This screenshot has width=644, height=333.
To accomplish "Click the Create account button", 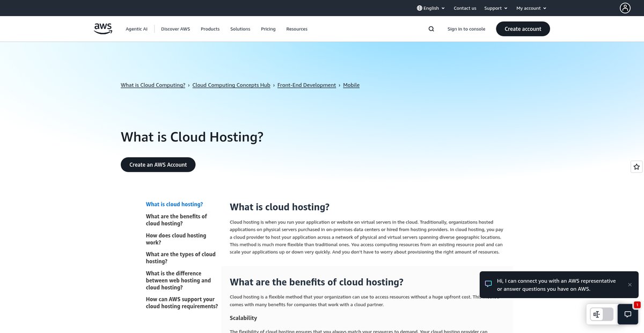I will 523,29.
